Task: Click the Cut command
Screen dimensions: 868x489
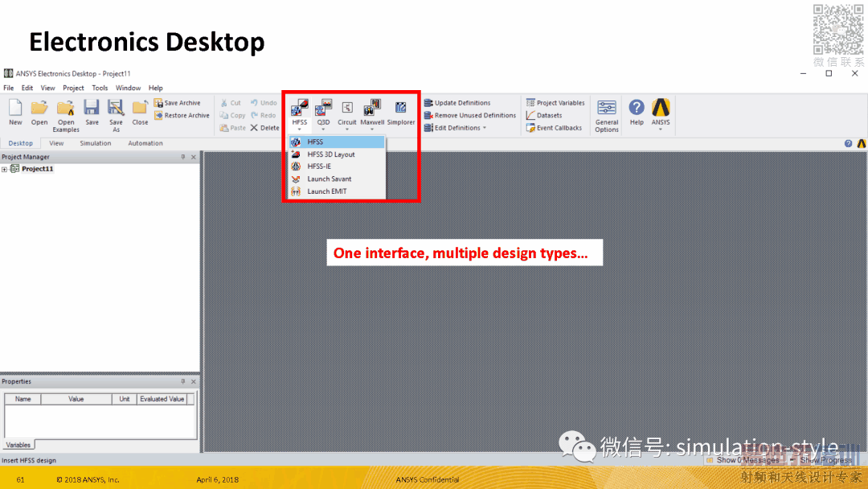Action: click(231, 103)
